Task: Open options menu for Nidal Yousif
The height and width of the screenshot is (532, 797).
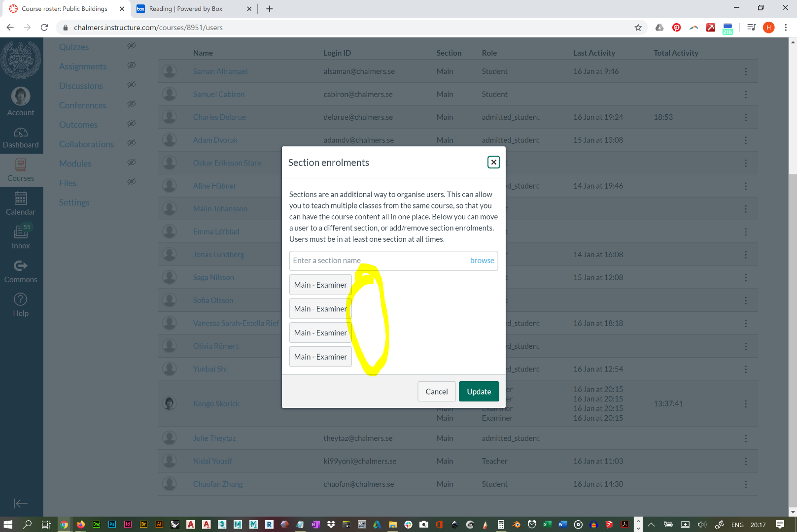Action: click(x=746, y=462)
